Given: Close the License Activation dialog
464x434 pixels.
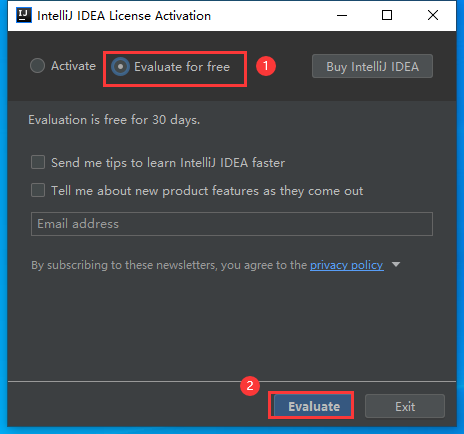Looking at the screenshot, I should [433, 15].
